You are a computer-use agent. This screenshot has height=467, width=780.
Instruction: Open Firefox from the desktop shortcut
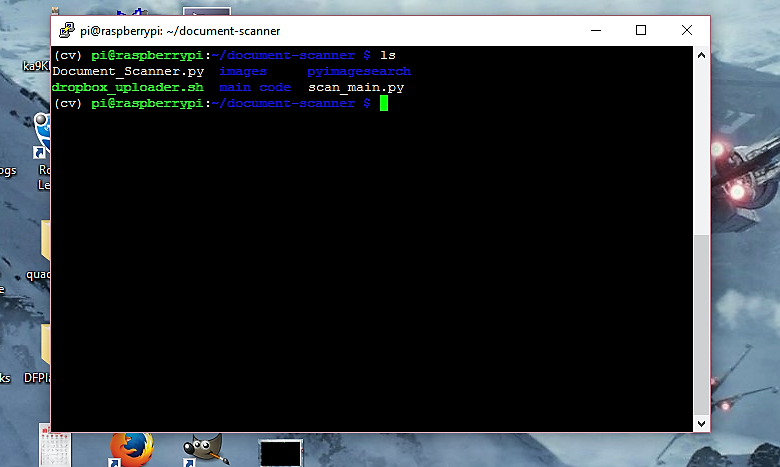pyautogui.click(x=131, y=450)
